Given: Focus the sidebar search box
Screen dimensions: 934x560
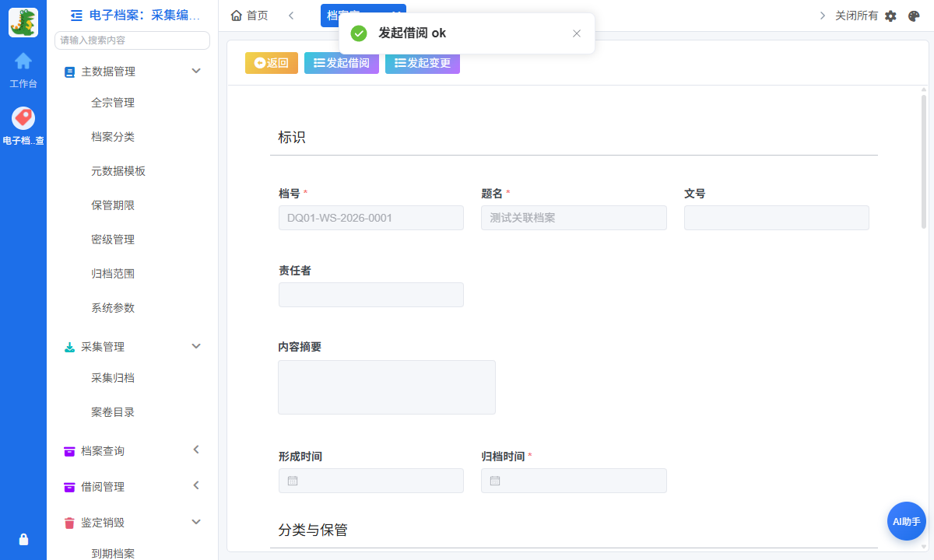Looking at the screenshot, I should [132, 40].
